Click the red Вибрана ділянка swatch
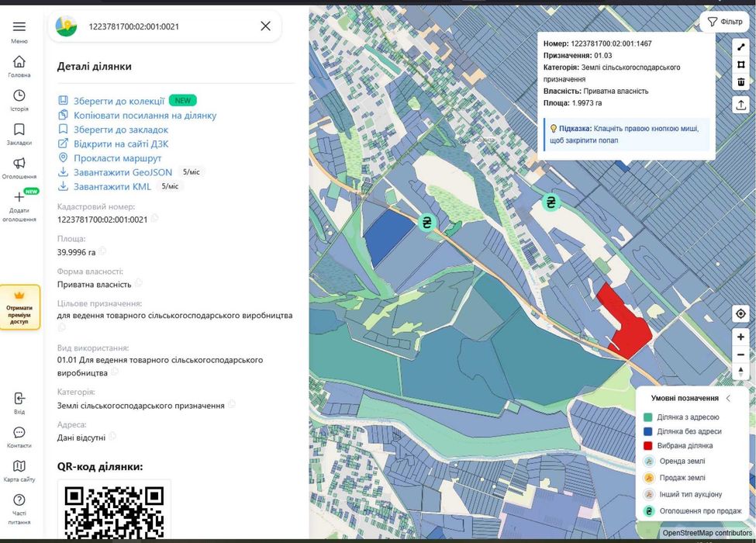Viewport: 756px width, 543px height. [648, 445]
